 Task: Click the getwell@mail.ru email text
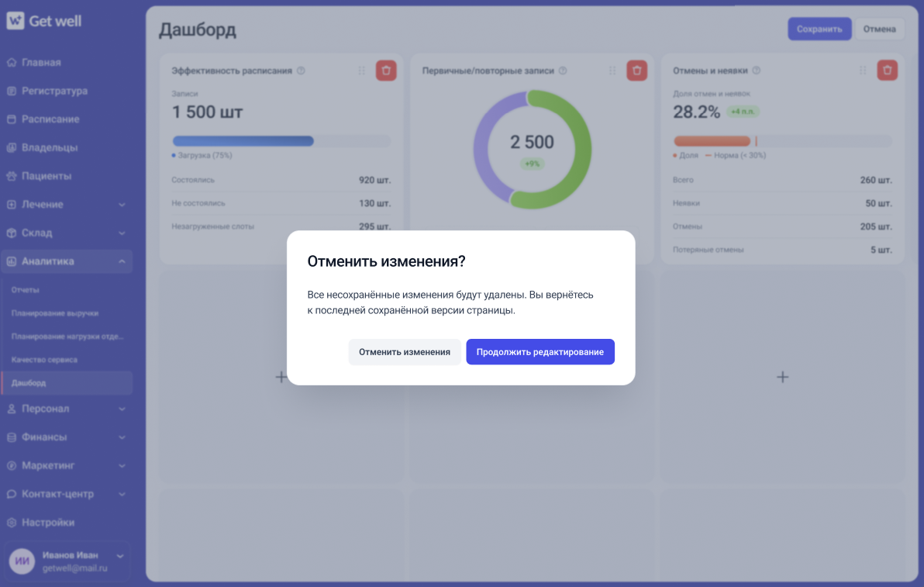(x=75, y=568)
